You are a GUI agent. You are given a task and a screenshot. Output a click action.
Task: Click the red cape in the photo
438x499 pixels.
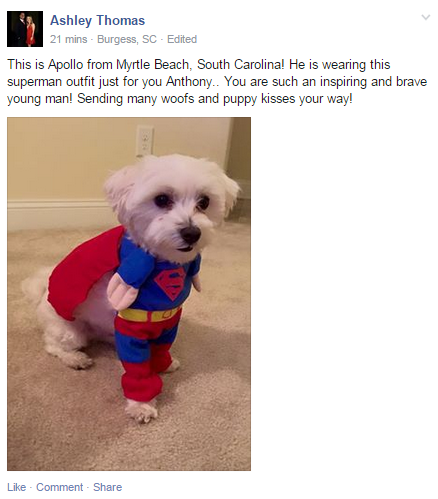click(83, 270)
